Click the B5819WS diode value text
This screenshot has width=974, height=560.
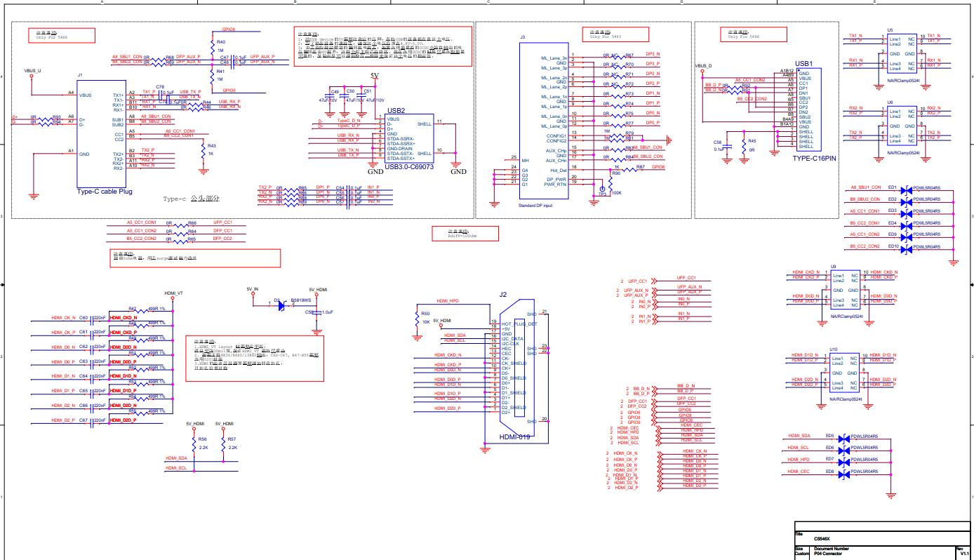coord(300,300)
